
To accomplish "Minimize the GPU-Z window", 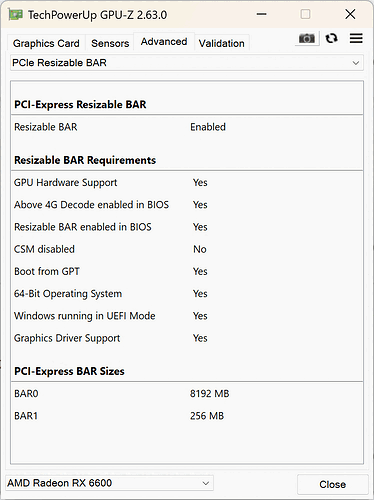I will (262, 14).
